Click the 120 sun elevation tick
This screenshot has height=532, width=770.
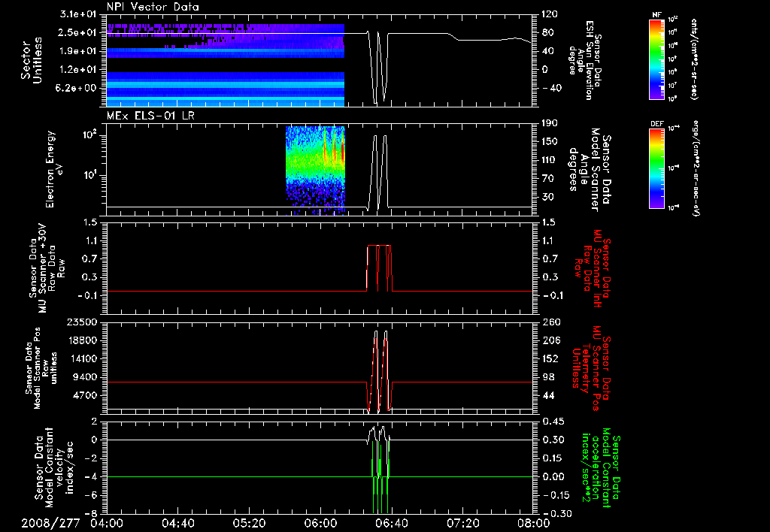click(551, 14)
